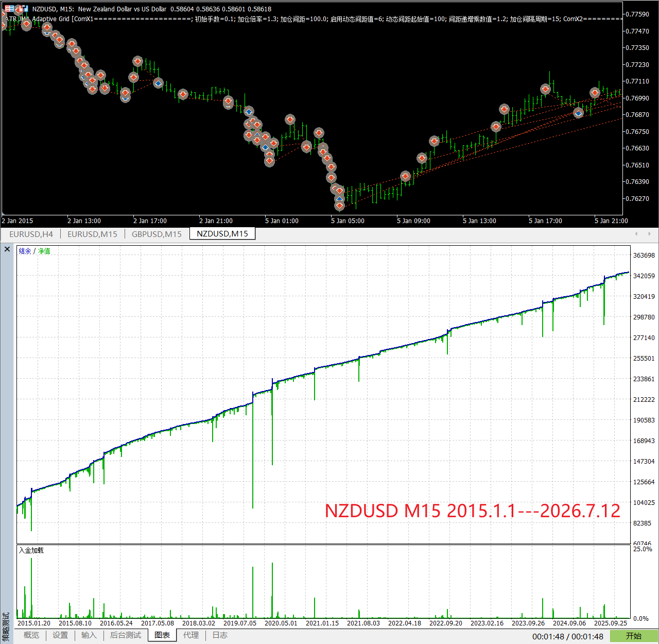Select the NZDUSD,M15 chart tab
This screenshot has width=659, height=644.
[222, 234]
